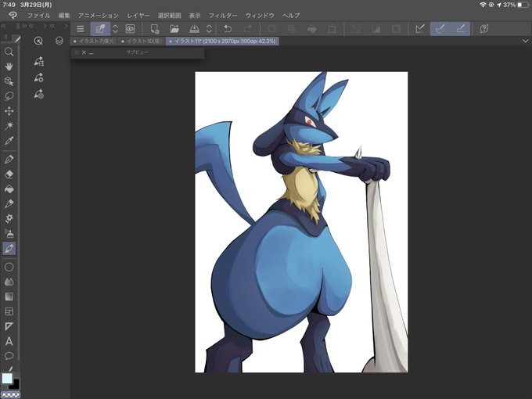Select the Decoration gear-brush tool

9,218
